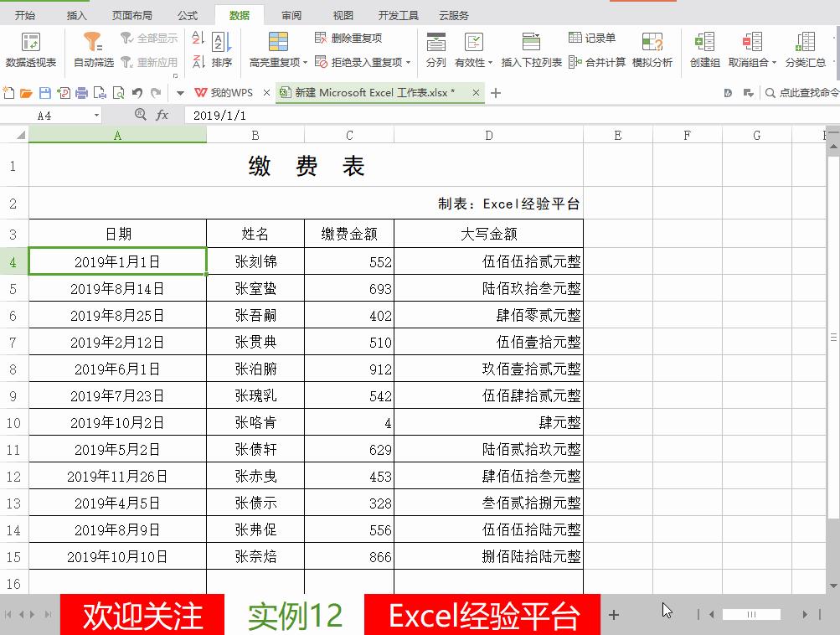Select the 分列 text-to-columns tool
Screen dimensions: 840x635
(435, 49)
